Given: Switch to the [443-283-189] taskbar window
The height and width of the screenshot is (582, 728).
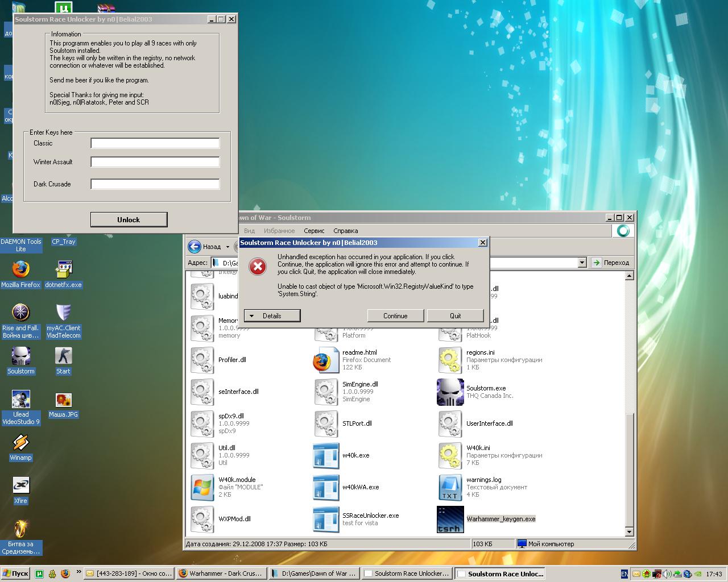Looking at the screenshot, I should pos(129,573).
